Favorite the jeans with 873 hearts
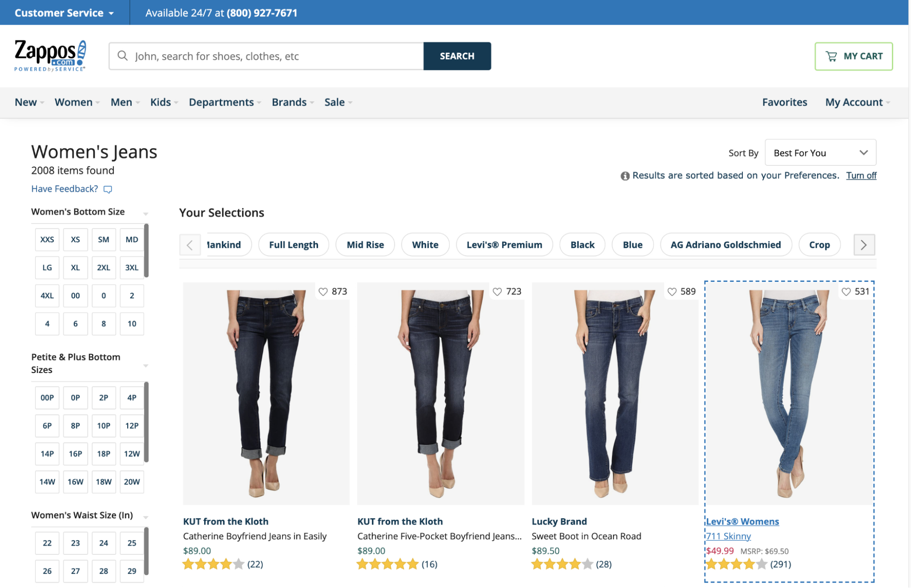911x588 pixels. [323, 291]
